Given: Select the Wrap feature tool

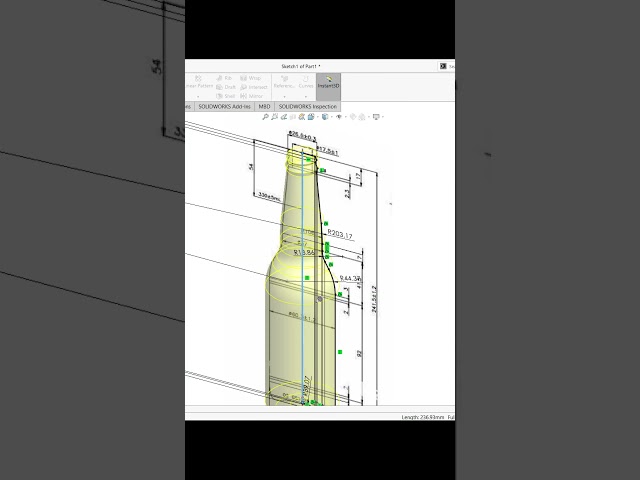Looking at the screenshot, I should pos(251,78).
